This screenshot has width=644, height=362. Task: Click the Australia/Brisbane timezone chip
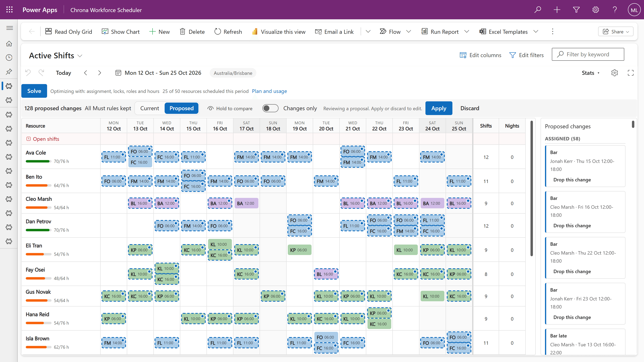coord(233,73)
